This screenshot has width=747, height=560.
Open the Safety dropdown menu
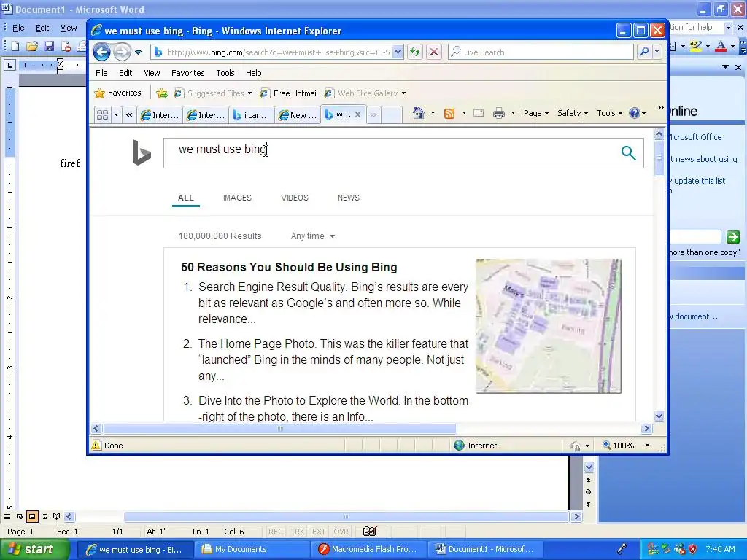[x=573, y=113]
